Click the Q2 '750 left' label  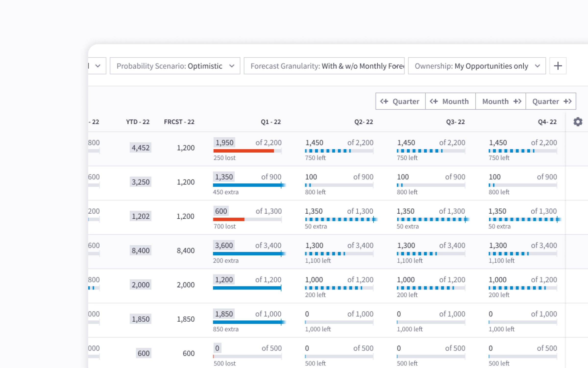[x=315, y=158]
